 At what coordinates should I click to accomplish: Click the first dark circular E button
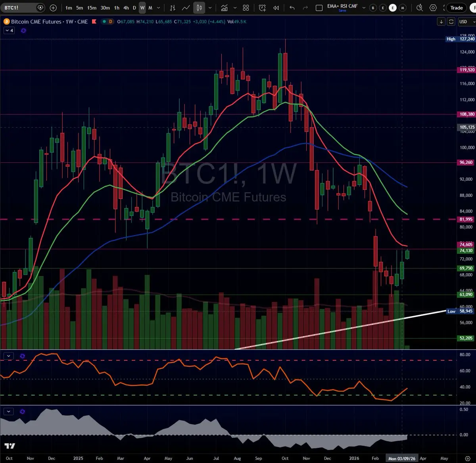point(383,8)
